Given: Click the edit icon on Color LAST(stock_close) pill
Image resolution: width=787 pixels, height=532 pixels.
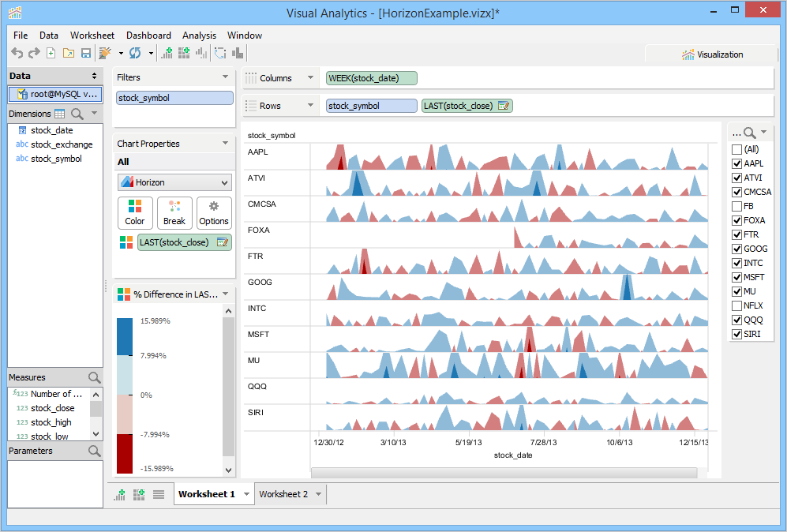Looking at the screenshot, I should (x=223, y=242).
